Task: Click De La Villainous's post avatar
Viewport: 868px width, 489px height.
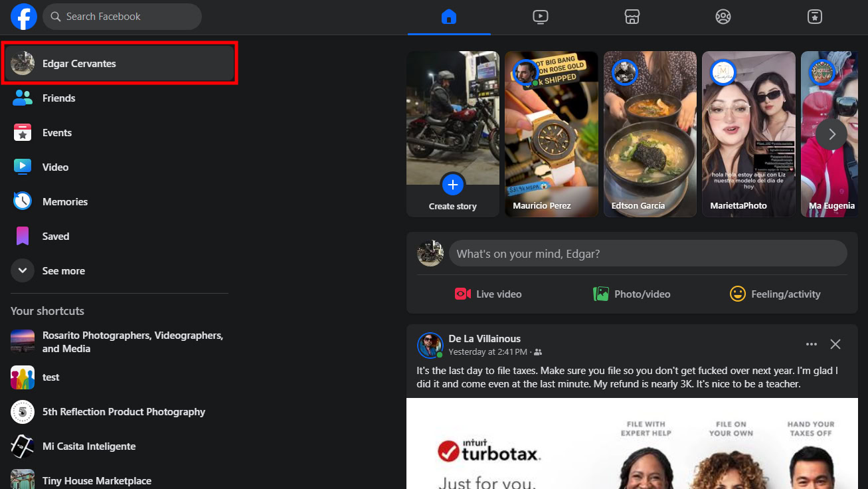Action: 430,345
